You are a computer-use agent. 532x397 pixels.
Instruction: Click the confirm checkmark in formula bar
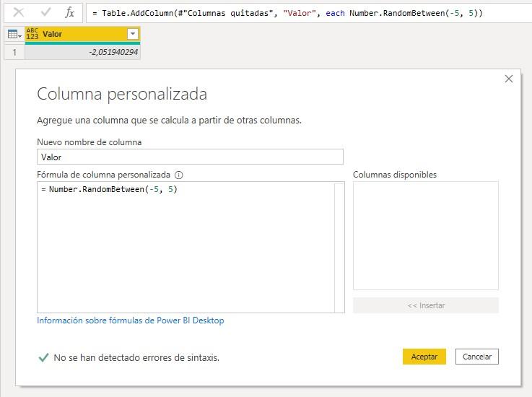pos(45,12)
